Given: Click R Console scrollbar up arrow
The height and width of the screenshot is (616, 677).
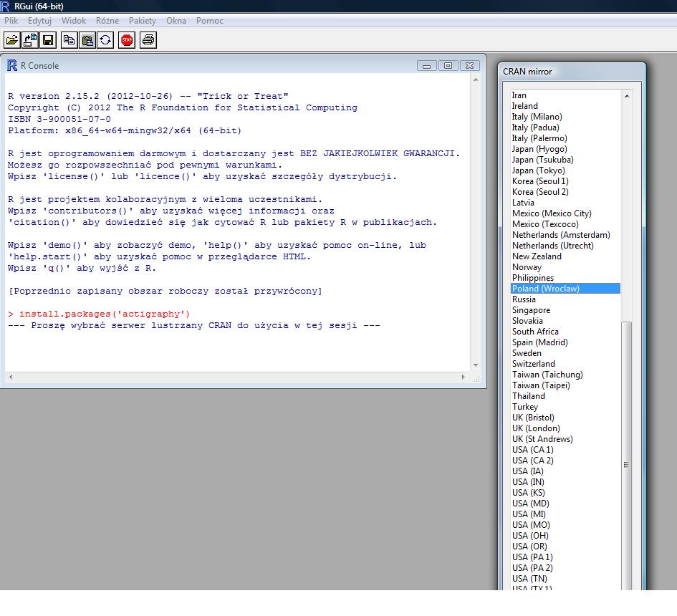Looking at the screenshot, I should click(x=476, y=80).
